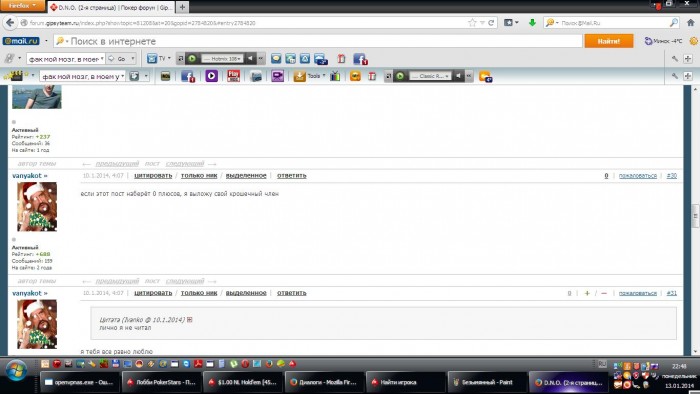Expand the first toolbar search text dropdown
Screen dimensions: 700x394
[102, 59]
